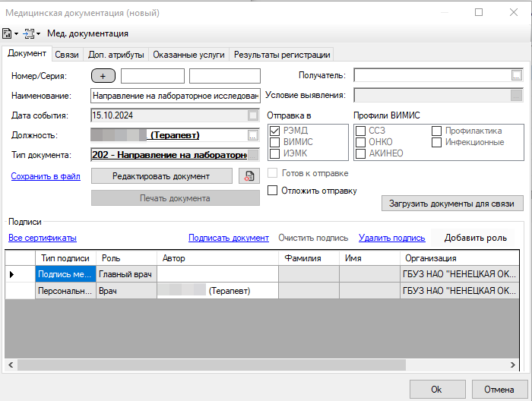The height and width of the screenshot is (401, 532).
Task: Click Подписать документ link
Action: click(x=229, y=238)
